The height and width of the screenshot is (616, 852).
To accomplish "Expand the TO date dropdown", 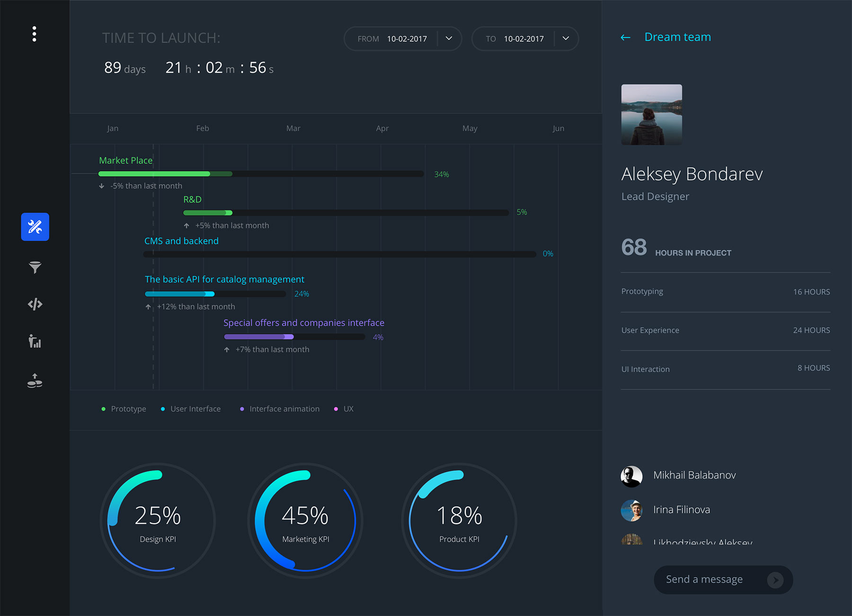I will (x=566, y=38).
